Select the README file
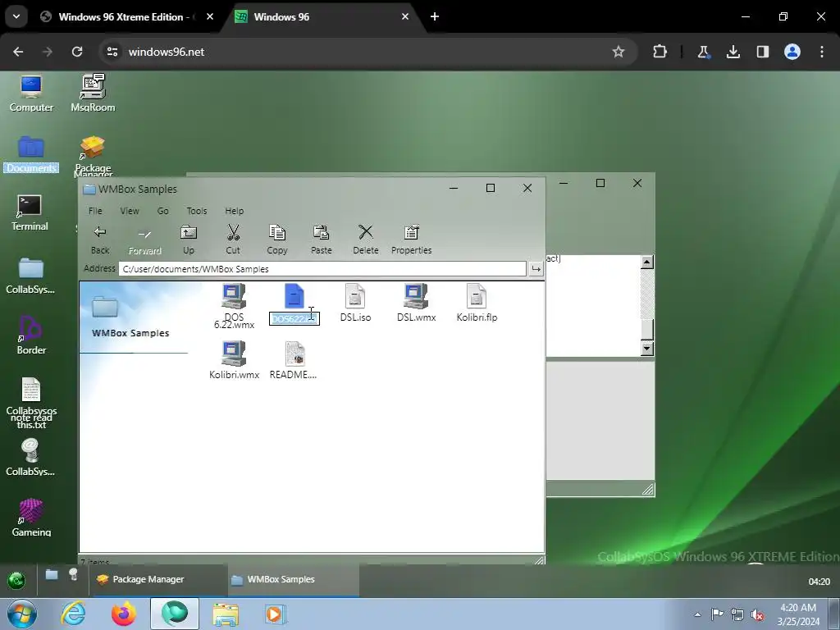This screenshot has height=630, width=840. click(x=293, y=360)
